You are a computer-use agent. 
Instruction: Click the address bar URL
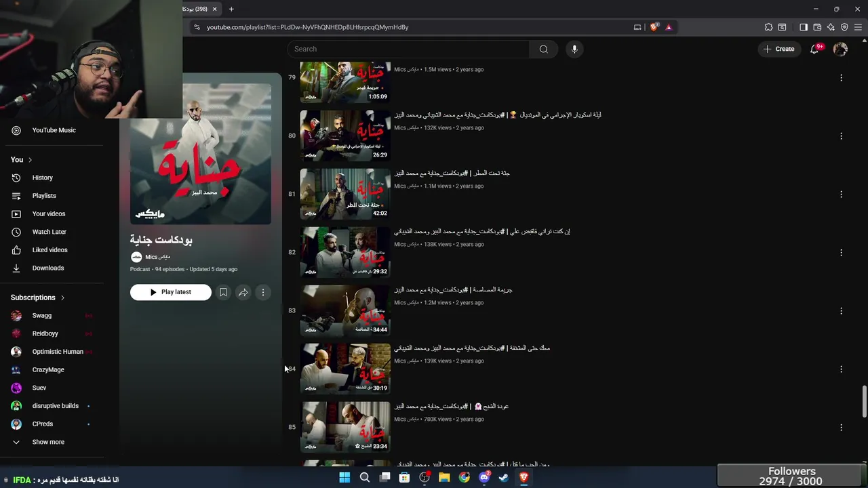click(x=307, y=27)
